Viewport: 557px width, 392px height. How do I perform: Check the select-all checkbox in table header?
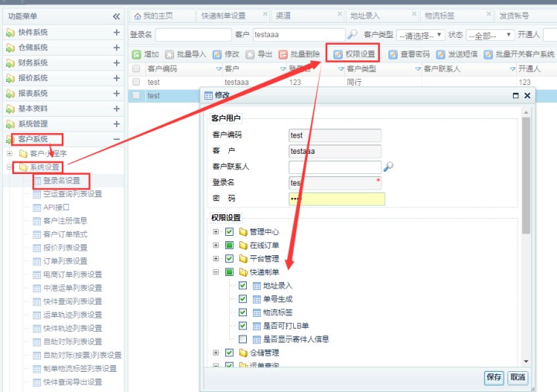point(136,69)
